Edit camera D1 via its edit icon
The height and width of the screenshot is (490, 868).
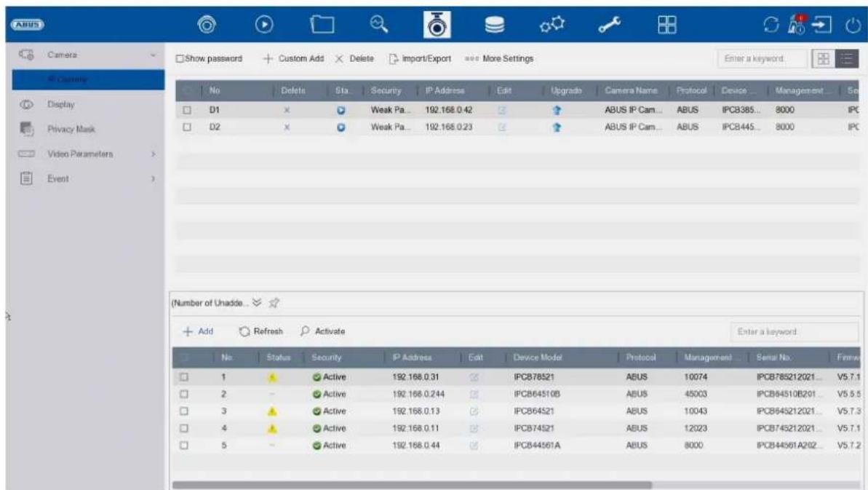(502, 110)
